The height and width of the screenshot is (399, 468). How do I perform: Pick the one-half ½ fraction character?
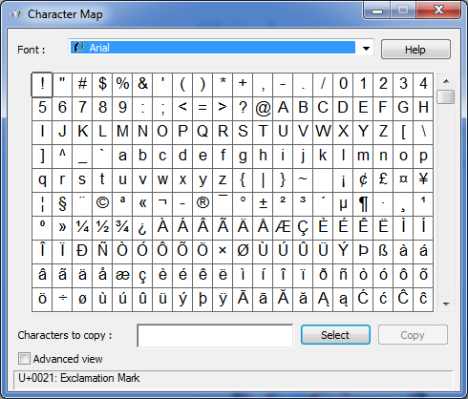click(x=102, y=227)
